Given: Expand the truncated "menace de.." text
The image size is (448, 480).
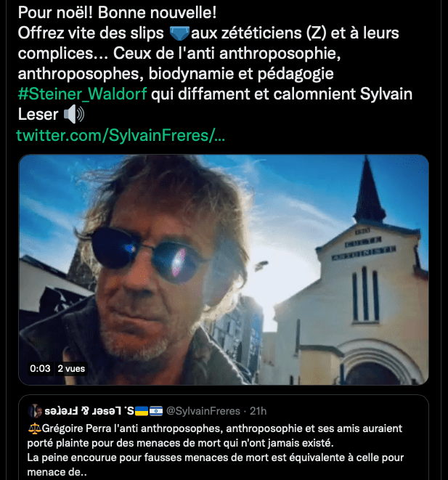Looking at the screenshot, I should 57,472.
